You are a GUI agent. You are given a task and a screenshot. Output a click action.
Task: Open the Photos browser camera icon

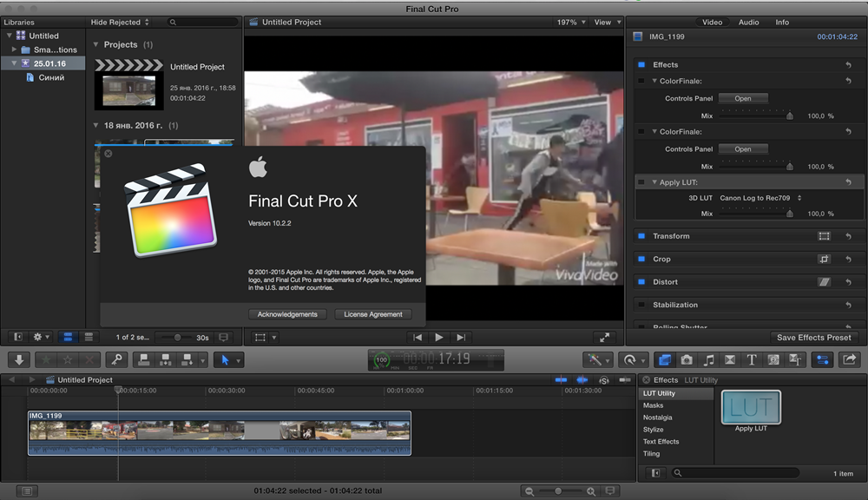point(687,359)
